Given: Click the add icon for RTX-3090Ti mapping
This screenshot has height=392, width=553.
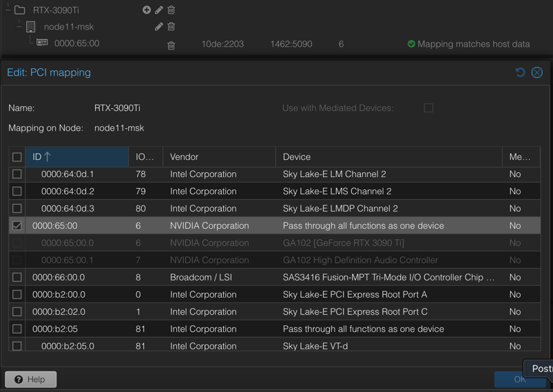Looking at the screenshot, I should click(x=147, y=10).
